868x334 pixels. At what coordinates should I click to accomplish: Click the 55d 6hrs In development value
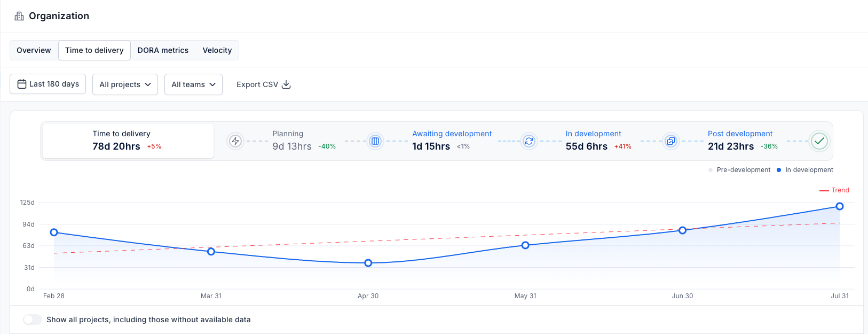point(587,146)
